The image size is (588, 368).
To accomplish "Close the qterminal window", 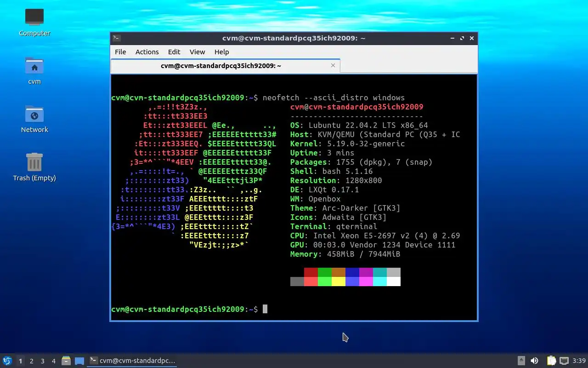I will [472, 39].
